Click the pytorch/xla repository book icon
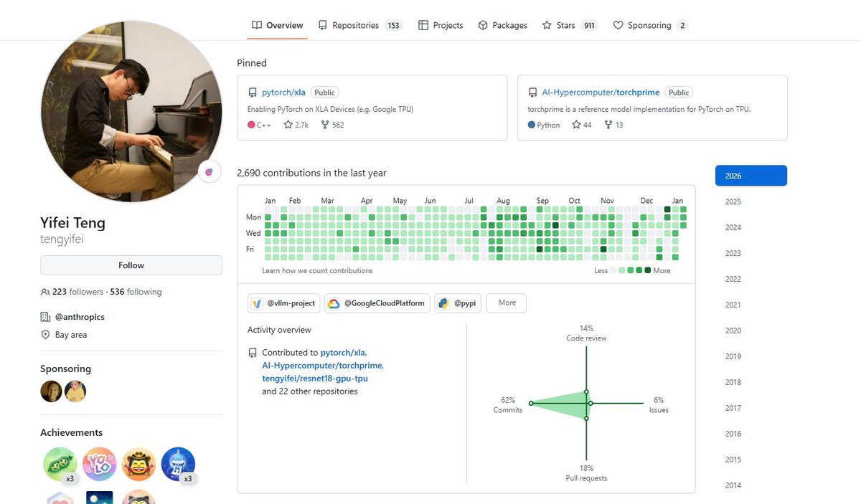Screen dimensions: 861x504 253,92
